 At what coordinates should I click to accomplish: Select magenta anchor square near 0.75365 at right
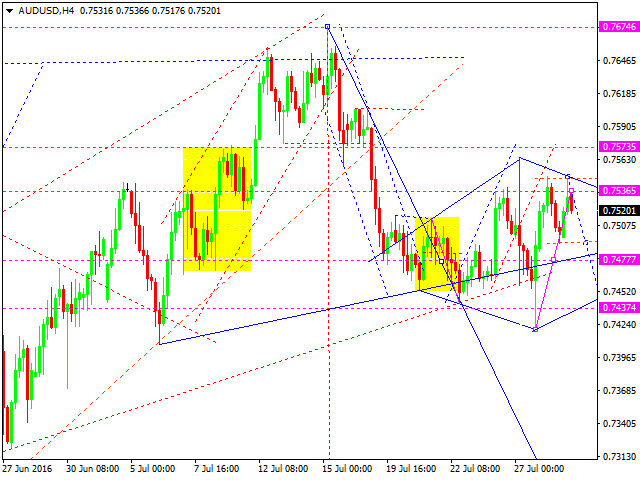coord(571,191)
